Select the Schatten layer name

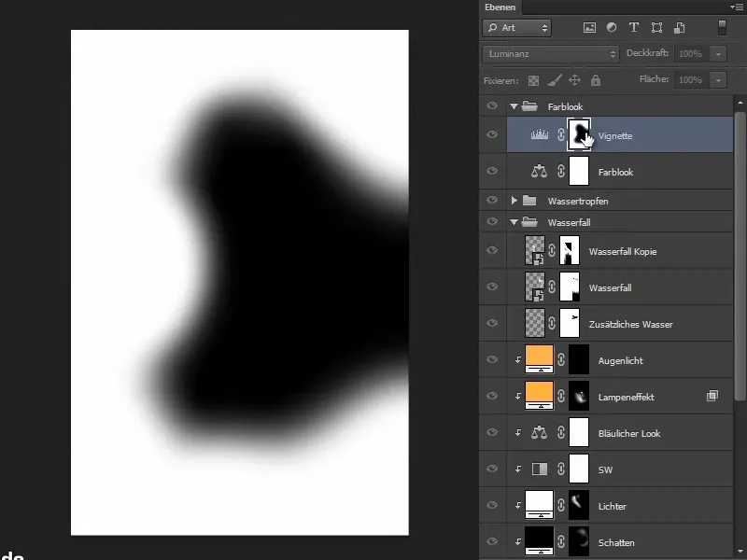click(616, 542)
